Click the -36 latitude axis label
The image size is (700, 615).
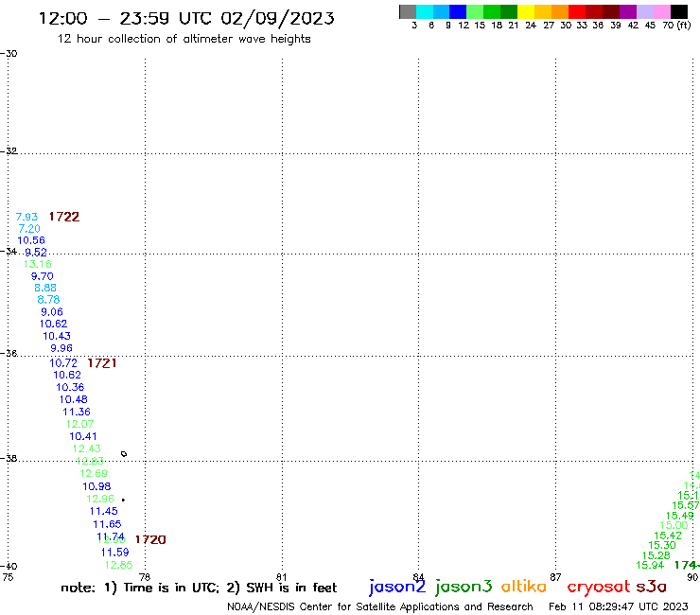9,354
